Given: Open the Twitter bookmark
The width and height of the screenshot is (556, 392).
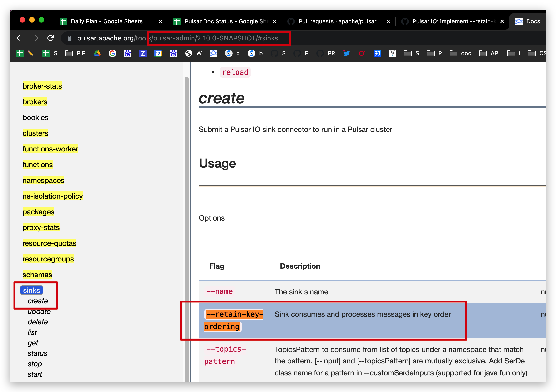Looking at the screenshot, I should point(346,53).
